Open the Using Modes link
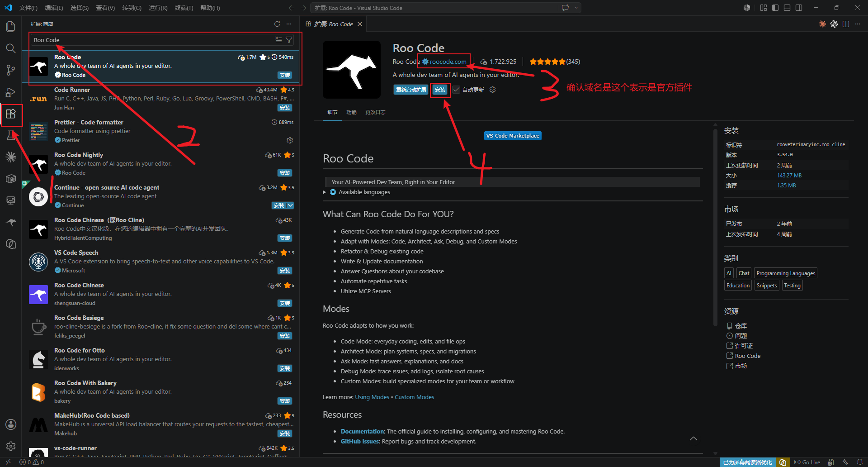868x467 pixels. point(372,397)
